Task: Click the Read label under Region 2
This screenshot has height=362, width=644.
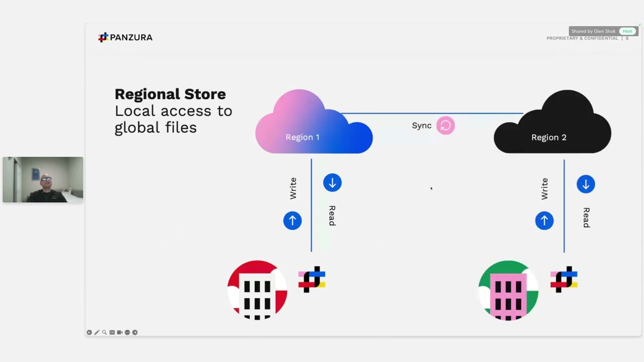Action: coord(586,218)
